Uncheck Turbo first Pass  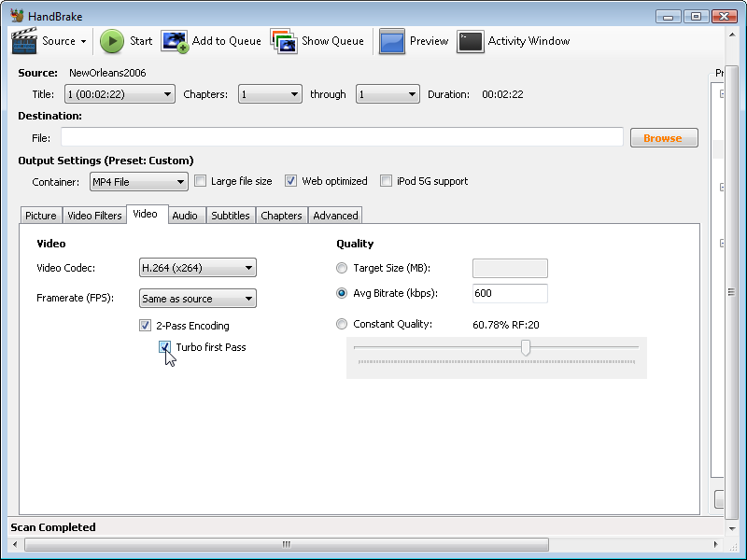164,346
